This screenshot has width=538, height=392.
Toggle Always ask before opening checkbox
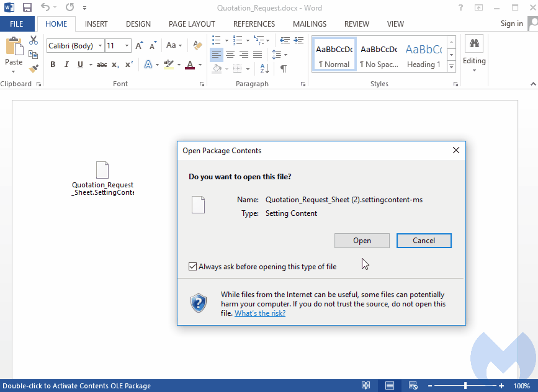[193, 267]
